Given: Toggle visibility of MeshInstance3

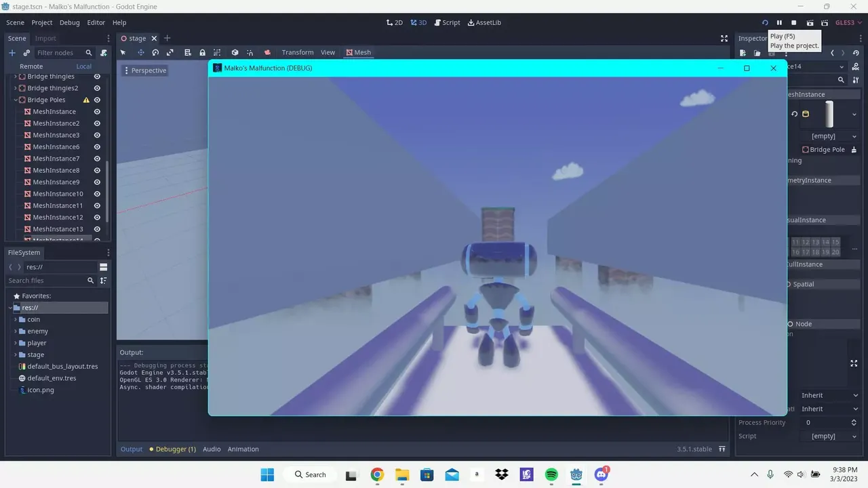Looking at the screenshot, I should tap(97, 135).
